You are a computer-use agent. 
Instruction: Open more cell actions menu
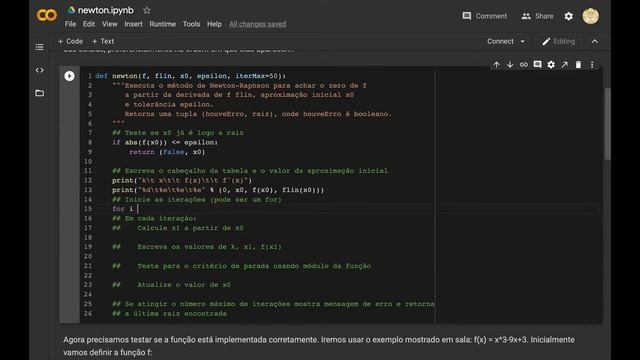(592, 64)
